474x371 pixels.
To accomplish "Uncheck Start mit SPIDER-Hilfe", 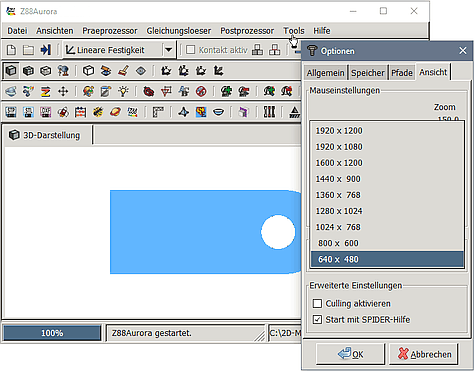I will pos(317,320).
